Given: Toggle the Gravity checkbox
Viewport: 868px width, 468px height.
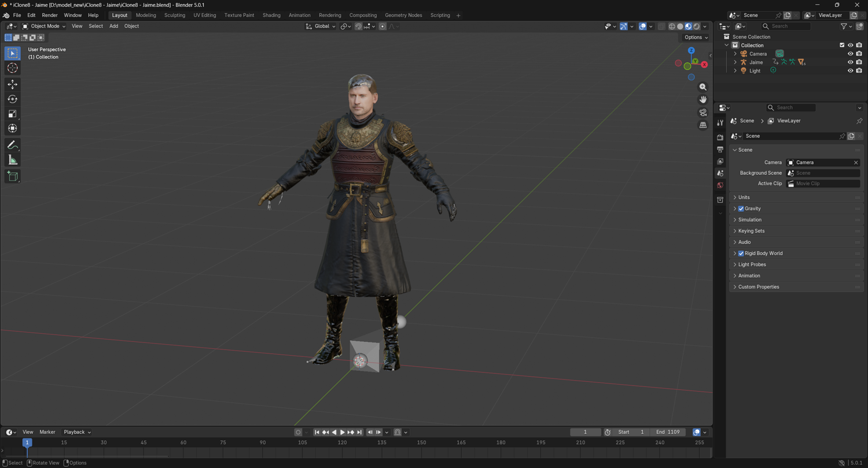Looking at the screenshot, I should coord(741,209).
